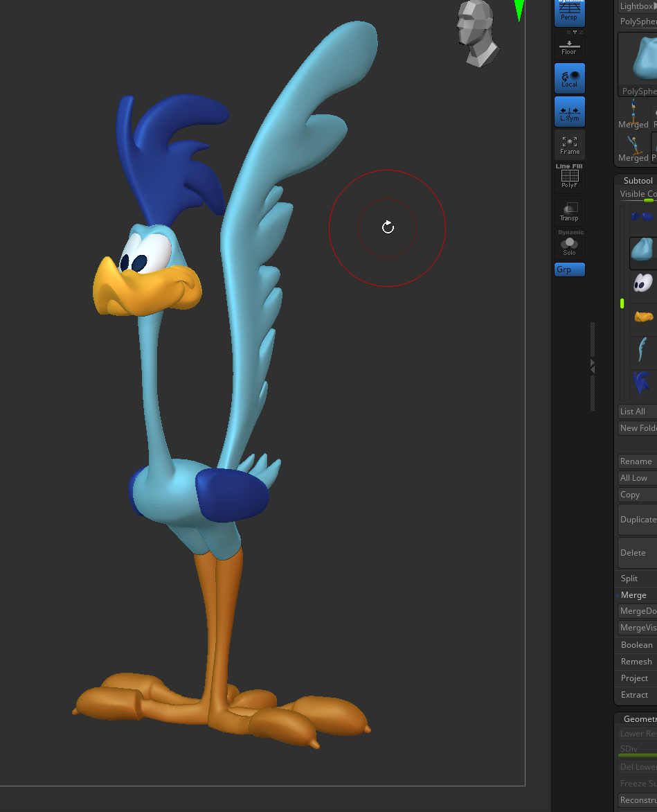
Task: Select the blue head crest subtool
Action: coord(643,383)
